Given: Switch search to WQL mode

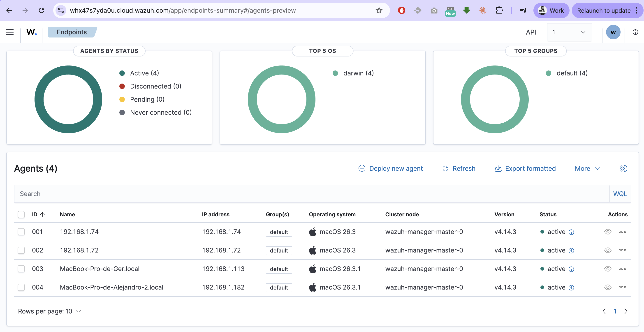Looking at the screenshot, I should (620, 194).
